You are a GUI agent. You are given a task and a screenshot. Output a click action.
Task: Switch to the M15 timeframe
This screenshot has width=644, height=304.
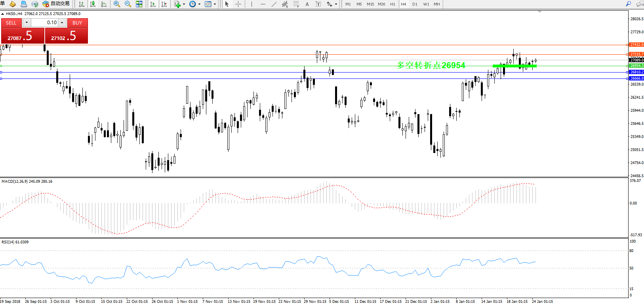click(x=370, y=4)
